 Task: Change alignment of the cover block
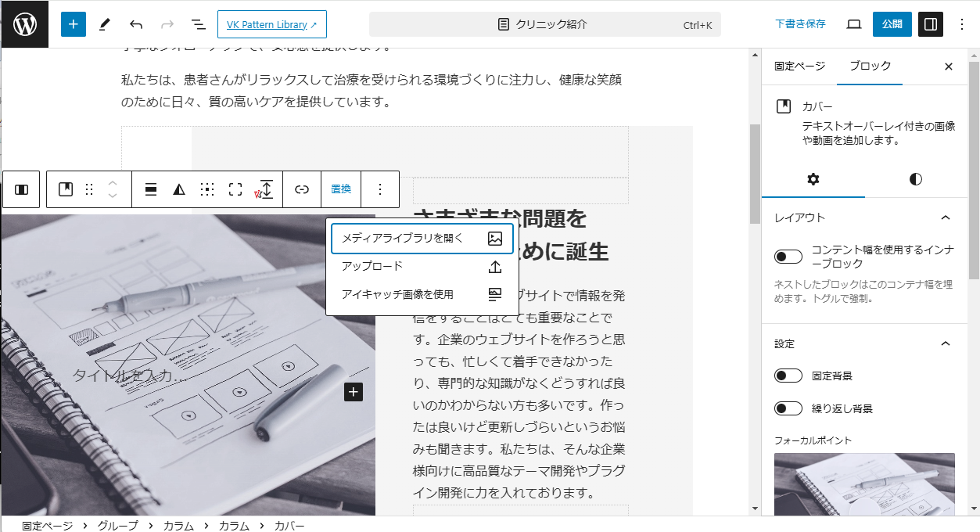coord(152,189)
